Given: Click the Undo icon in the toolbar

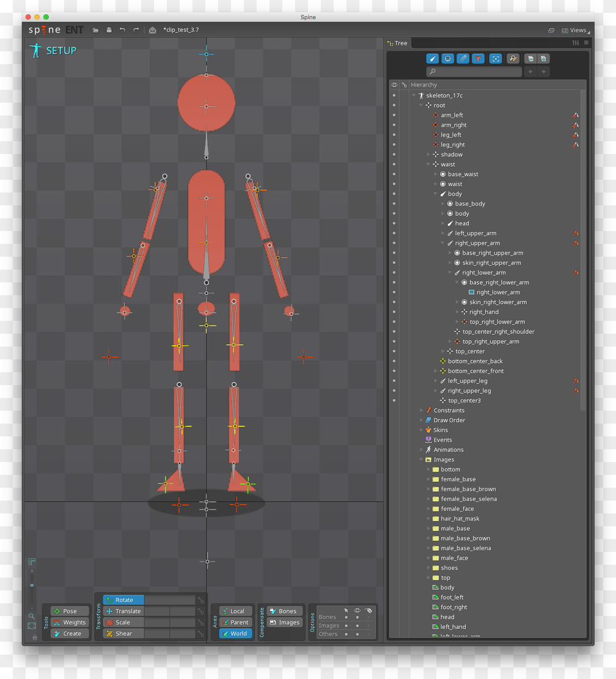Looking at the screenshot, I should coord(122,30).
